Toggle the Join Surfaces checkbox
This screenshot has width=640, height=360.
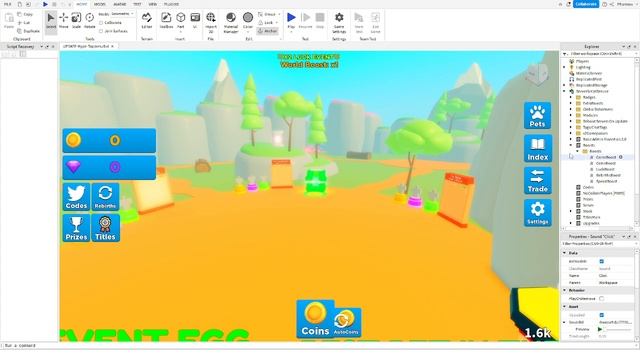pos(101,31)
